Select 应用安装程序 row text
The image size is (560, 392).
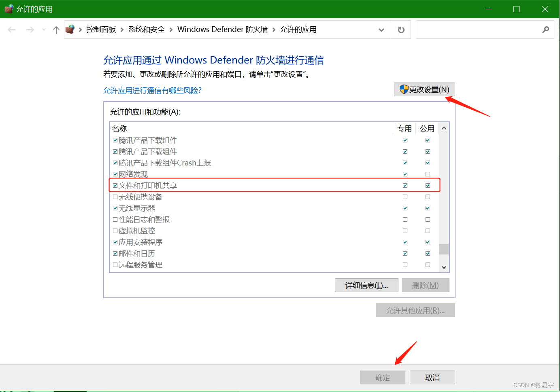141,242
